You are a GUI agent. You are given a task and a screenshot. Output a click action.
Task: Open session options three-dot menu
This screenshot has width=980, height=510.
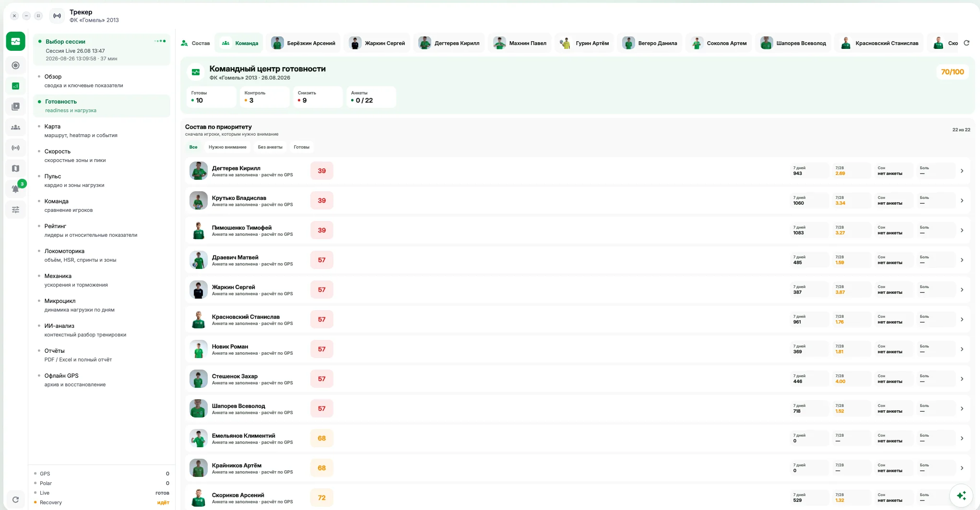click(x=160, y=41)
